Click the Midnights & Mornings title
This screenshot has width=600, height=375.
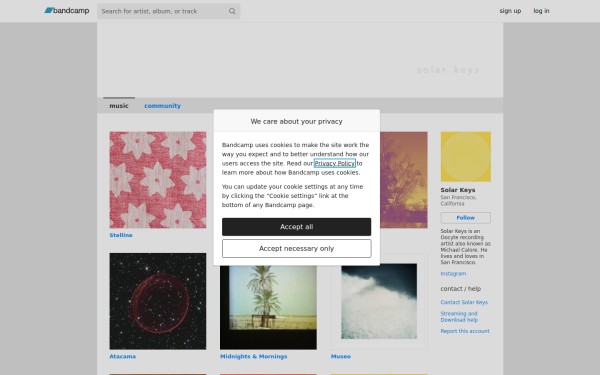(253, 356)
